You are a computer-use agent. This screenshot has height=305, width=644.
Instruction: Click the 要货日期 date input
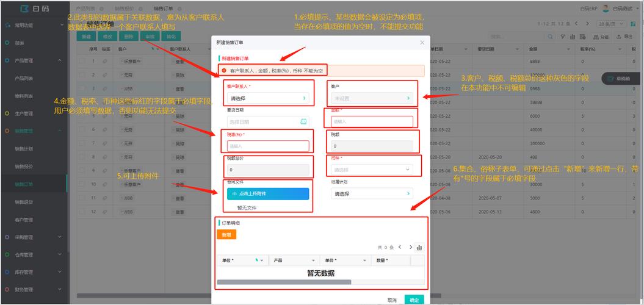[x=268, y=121]
